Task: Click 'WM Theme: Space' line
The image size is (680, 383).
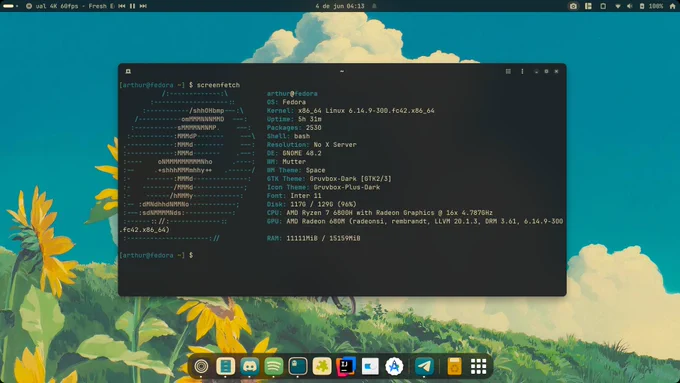Action: point(296,170)
